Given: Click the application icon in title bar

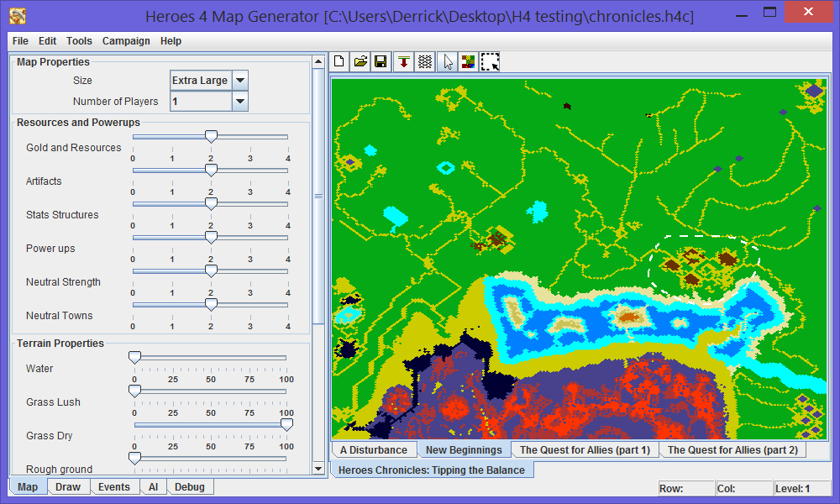Looking at the screenshot, I should pyautogui.click(x=18, y=16).
